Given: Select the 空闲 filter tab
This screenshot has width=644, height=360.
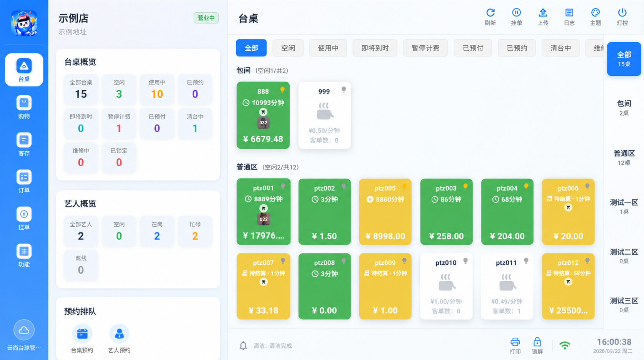Looking at the screenshot, I should (288, 48).
